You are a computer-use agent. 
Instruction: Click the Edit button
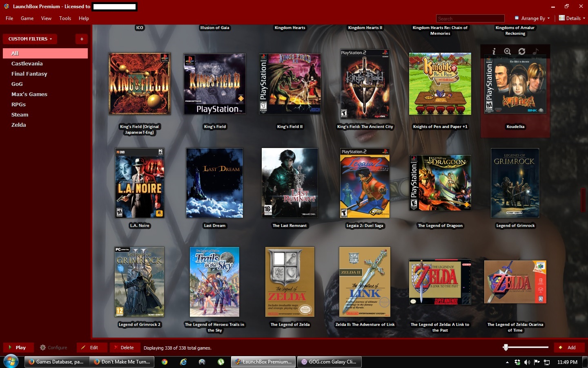[x=92, y=348]
